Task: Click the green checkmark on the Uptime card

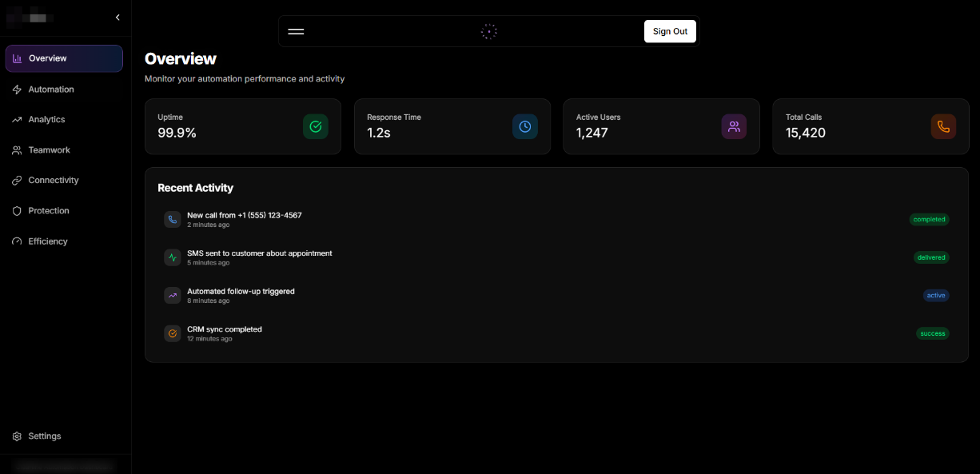Action: [x=316, y=126]
